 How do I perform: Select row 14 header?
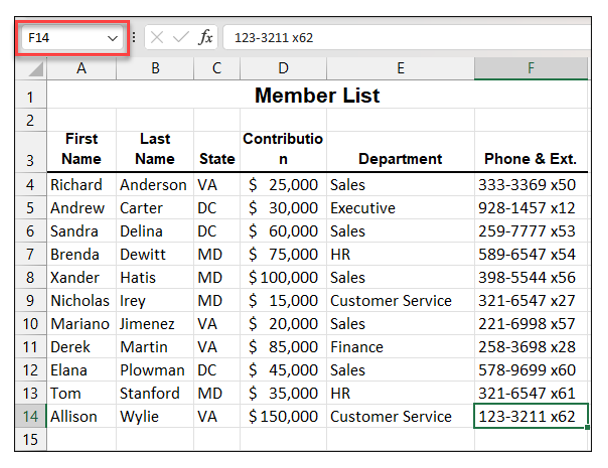(x=31, y=416)
